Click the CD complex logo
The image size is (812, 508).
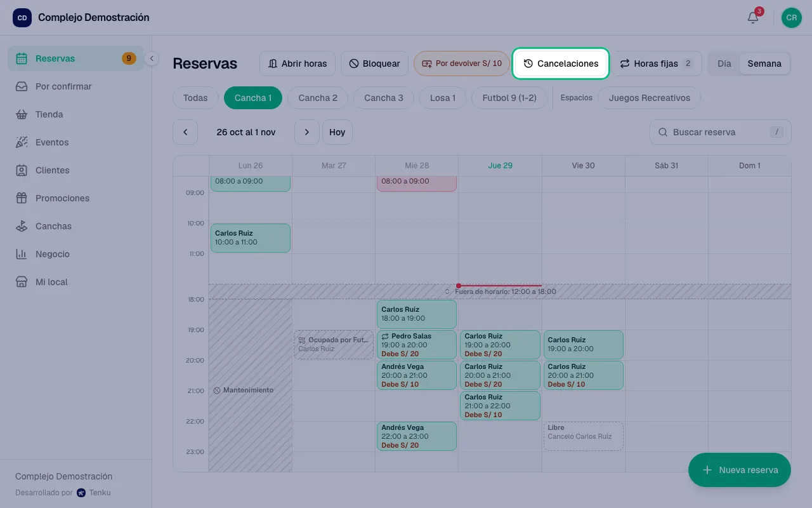tap(22, 18)
